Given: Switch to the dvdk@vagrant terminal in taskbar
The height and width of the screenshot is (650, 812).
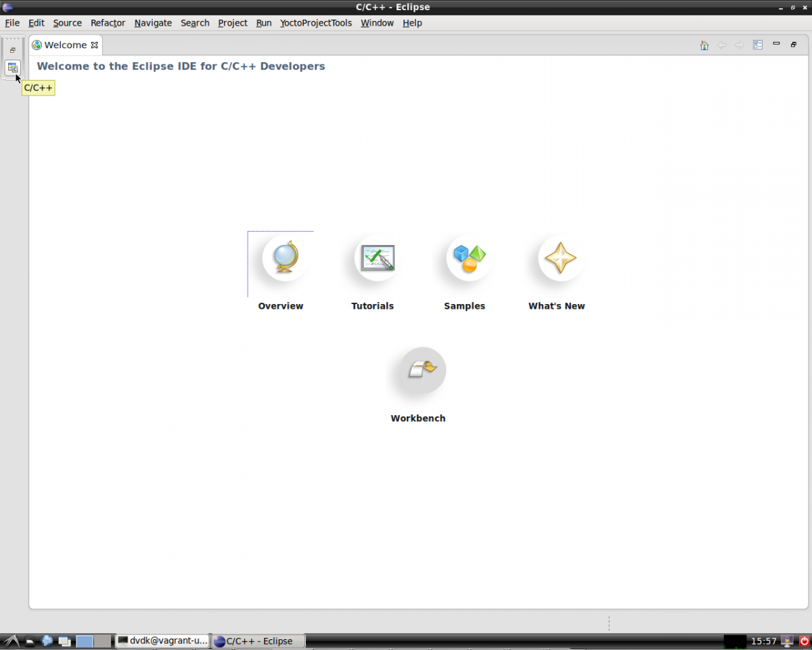Looking at the screenshot, I should [162, 641].
